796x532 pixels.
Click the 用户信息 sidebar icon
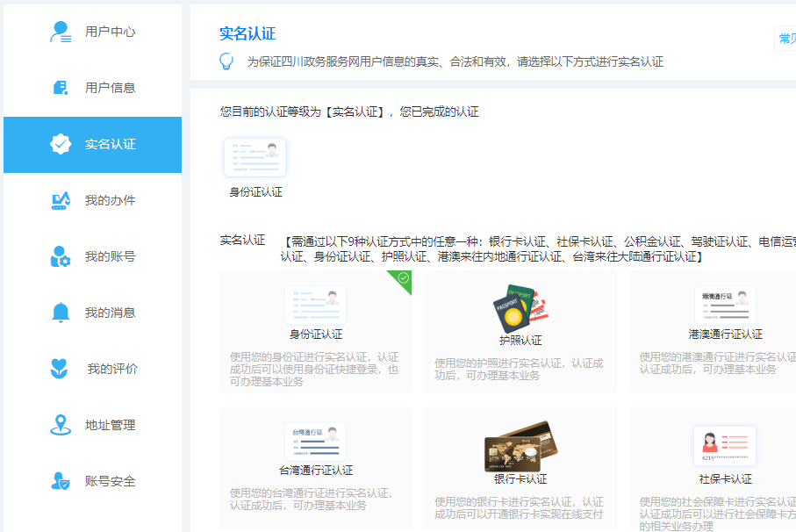point(60,88)
